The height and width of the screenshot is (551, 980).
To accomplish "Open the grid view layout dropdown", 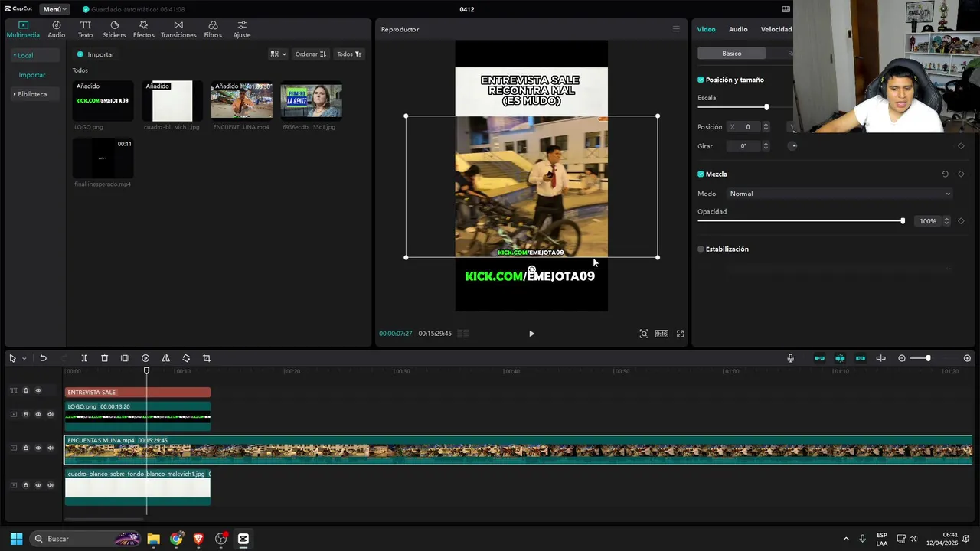I will click(x=278, y=54).
